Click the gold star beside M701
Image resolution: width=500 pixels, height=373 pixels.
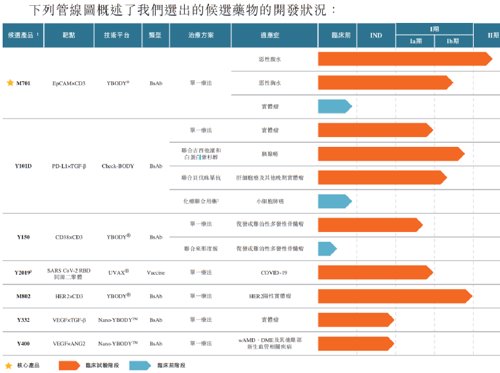tap(10, 83)
